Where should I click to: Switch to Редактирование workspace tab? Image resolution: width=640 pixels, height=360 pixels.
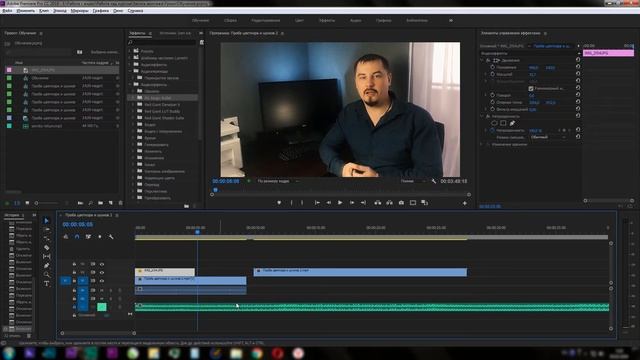(x=265, y=20)
